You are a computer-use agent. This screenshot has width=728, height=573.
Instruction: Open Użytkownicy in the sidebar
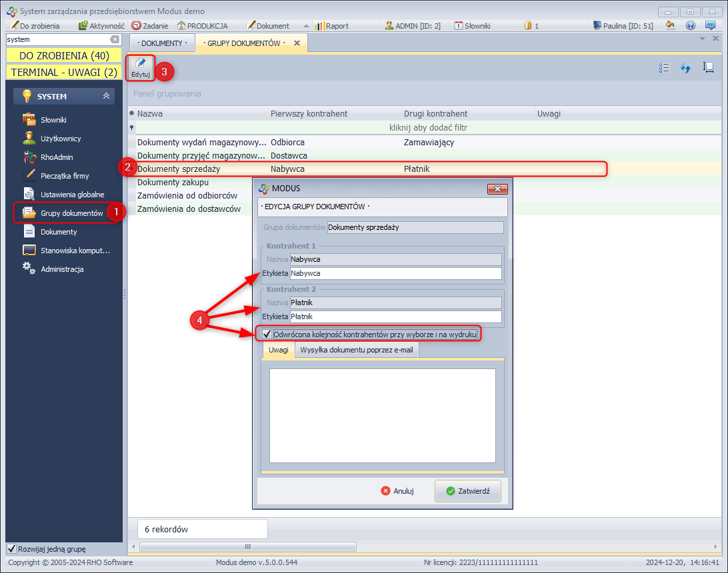point(60,139)
